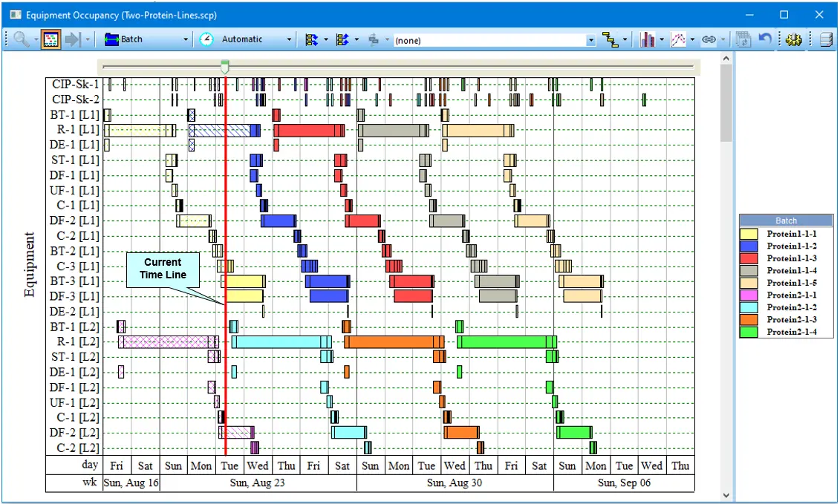Screen dimensions: 840x504
Task: Click the vertical scrollbar up arrow
Action: point(726,58)
